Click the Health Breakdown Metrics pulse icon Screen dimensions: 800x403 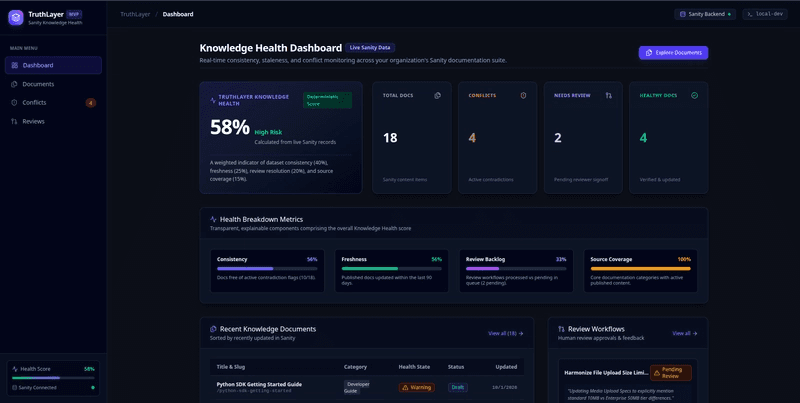click(x=213, y=219)
